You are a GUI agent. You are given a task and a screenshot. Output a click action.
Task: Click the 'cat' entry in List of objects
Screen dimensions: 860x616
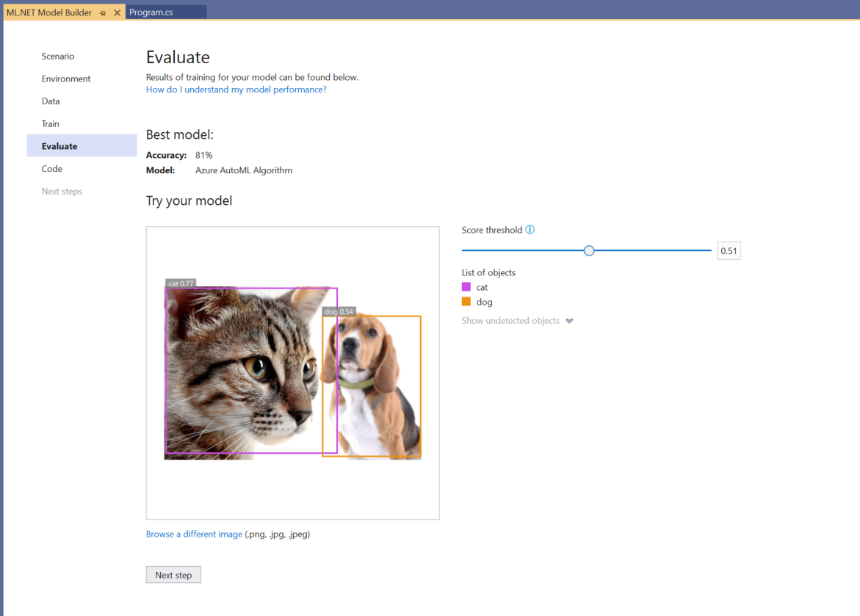[x=482, y=287]
